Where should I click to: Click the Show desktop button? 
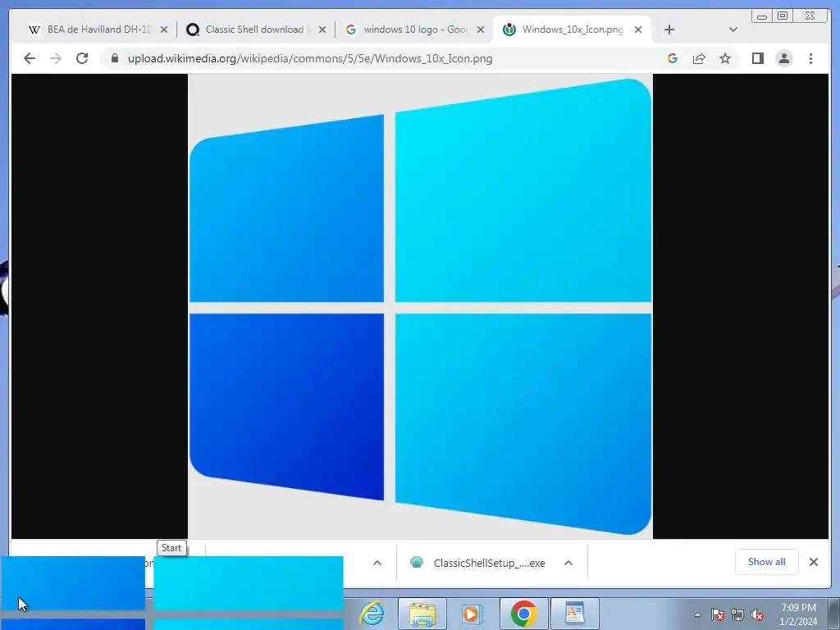[834, 614]
